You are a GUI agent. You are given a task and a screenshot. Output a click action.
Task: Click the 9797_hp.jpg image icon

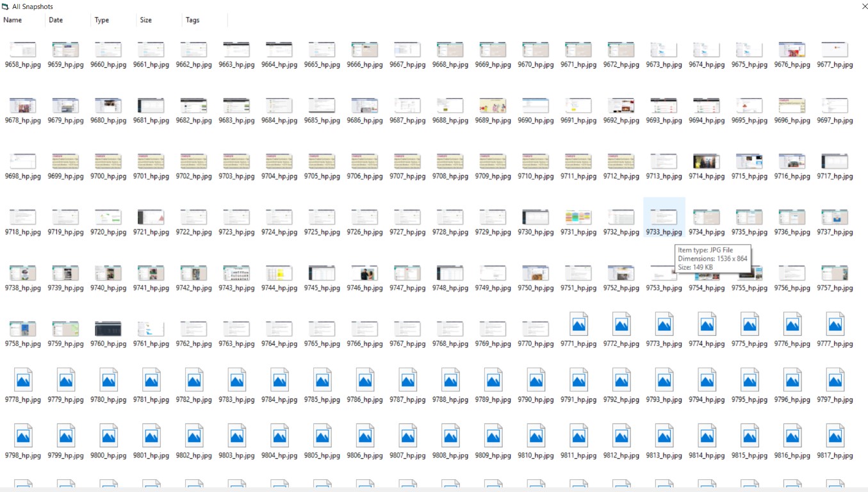[835, 381]
